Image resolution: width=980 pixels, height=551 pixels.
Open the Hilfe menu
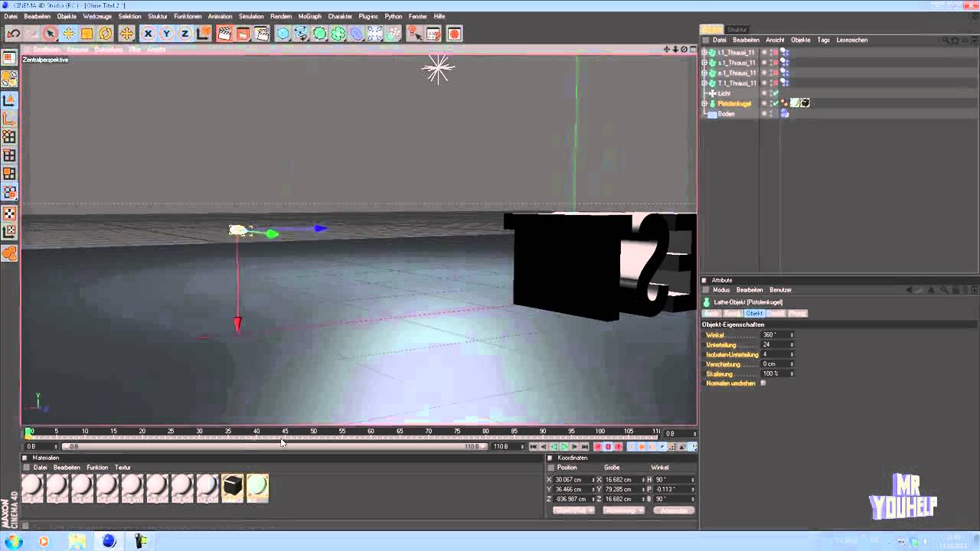pos(439,16)
